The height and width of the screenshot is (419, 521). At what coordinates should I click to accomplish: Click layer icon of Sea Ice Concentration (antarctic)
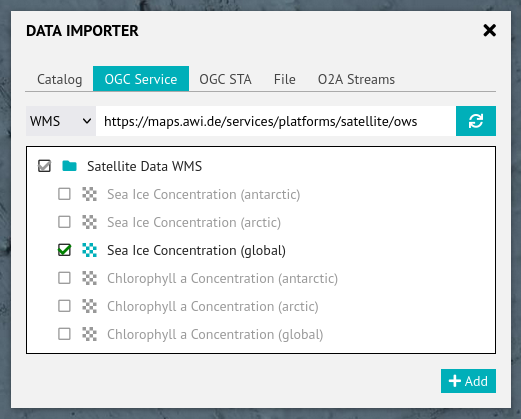coord(89,194)
